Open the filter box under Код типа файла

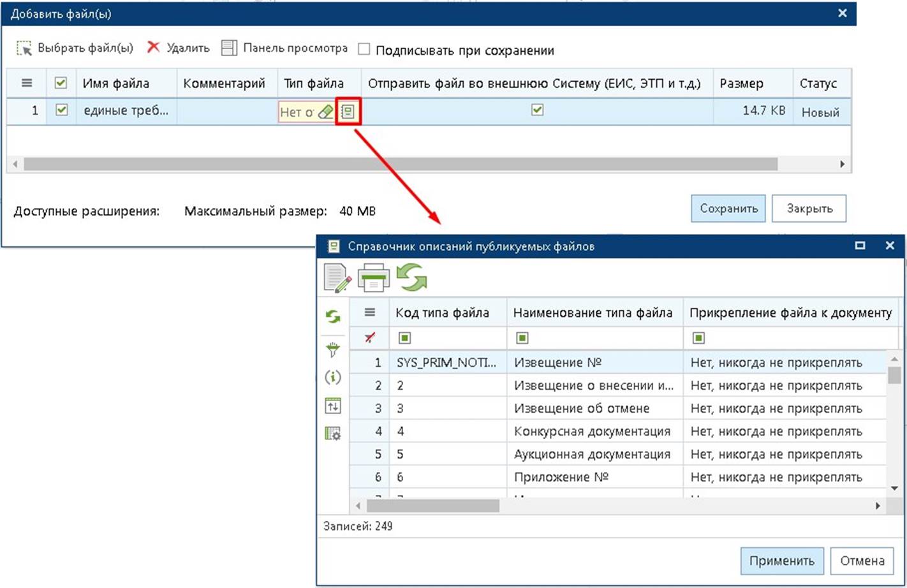[x=404, y=338]
